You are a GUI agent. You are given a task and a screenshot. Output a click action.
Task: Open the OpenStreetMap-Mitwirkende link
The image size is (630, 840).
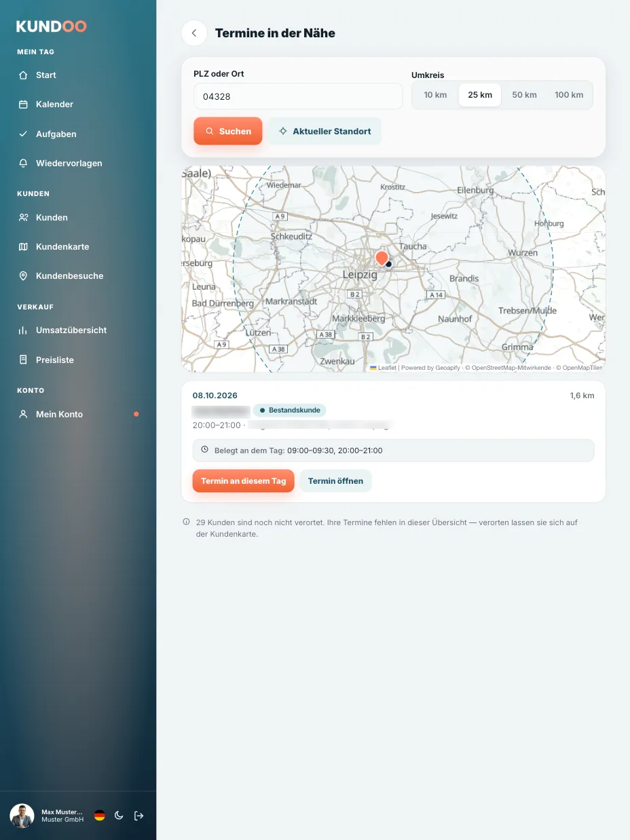pyautogui.click(x=511, y=368)
